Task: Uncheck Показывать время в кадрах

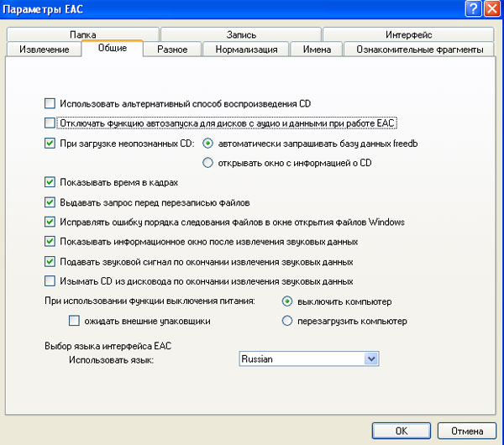Action: [x=50, y=182]
